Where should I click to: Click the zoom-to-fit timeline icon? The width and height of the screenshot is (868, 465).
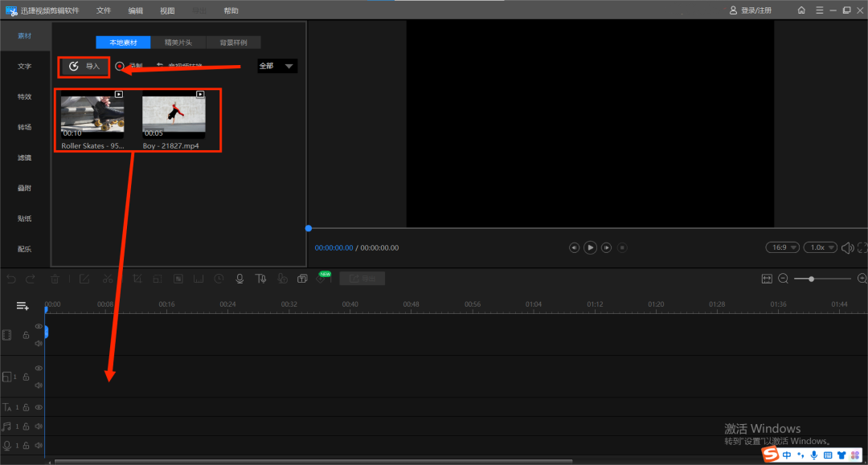[x=767, y=279]
